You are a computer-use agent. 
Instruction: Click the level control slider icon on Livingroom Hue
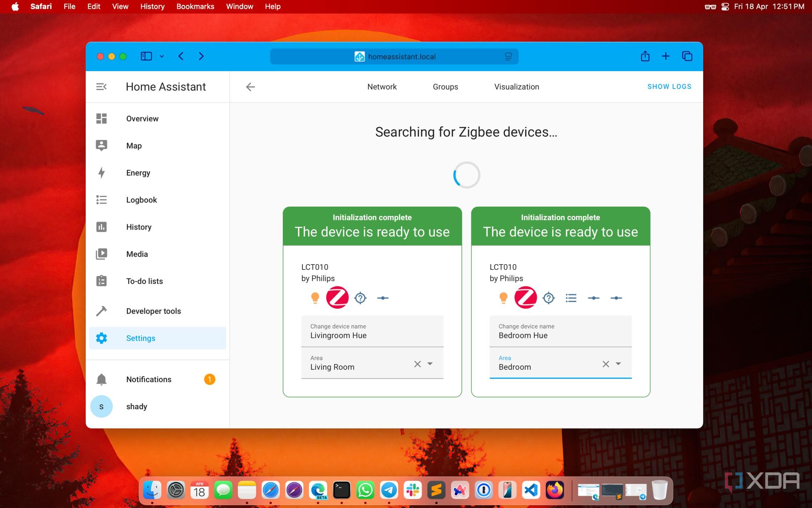click(x=383, y=298)
